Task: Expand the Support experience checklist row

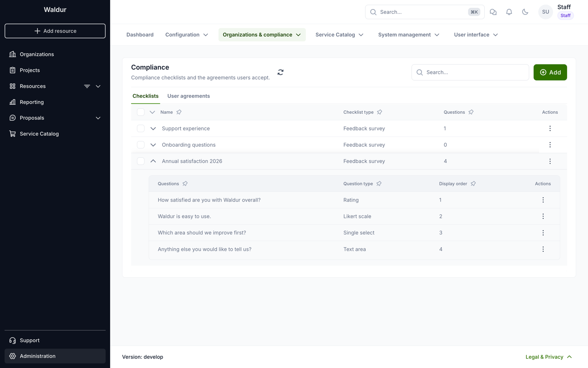Action: click(153, 128)
